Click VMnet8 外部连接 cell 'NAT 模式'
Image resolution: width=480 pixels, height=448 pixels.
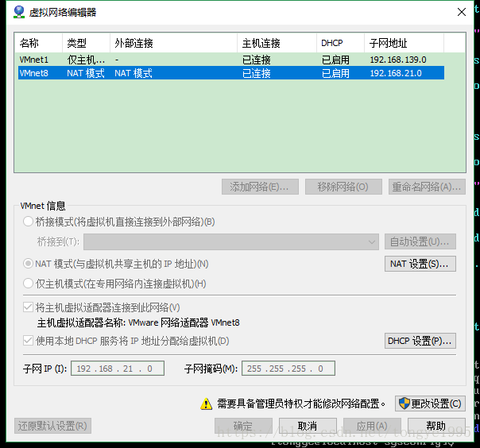(x=134, y=73)
